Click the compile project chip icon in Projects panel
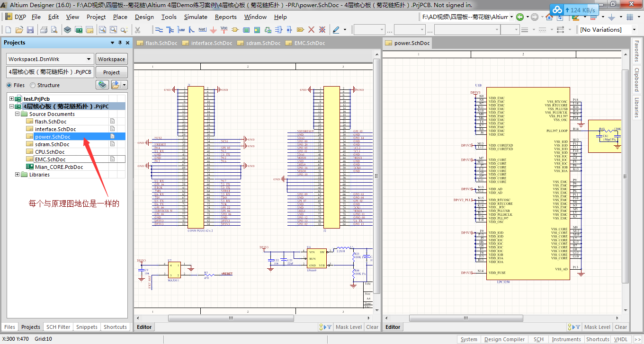Viewport: 644px width, 344px height. 103,85
